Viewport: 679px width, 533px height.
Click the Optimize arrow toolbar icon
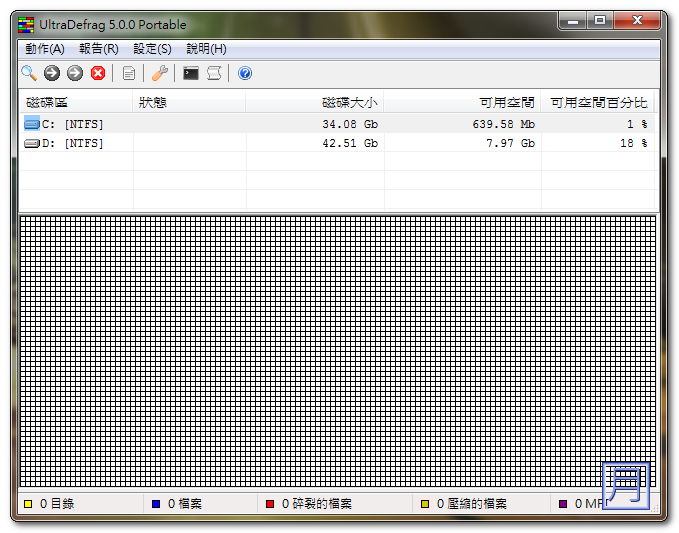tap(75, 73)
